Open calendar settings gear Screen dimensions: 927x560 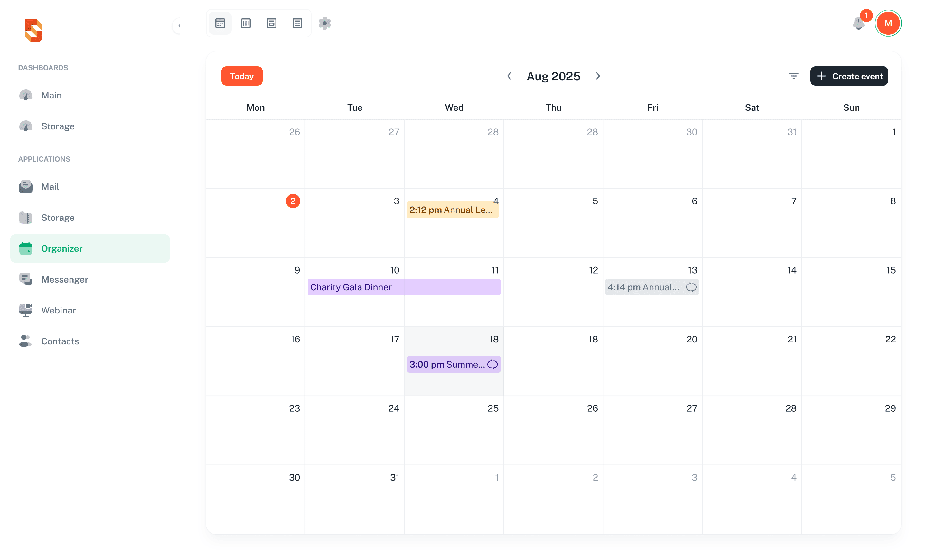coord(325,23)
